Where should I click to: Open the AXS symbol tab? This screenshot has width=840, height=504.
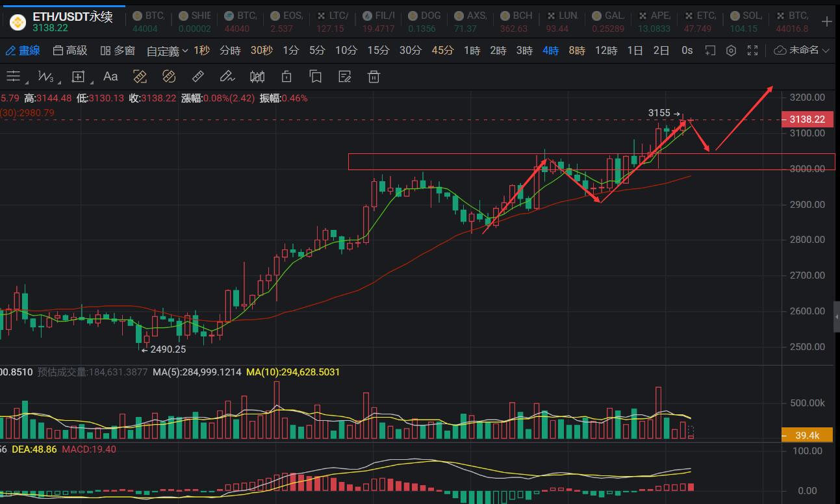pos(471,21)
